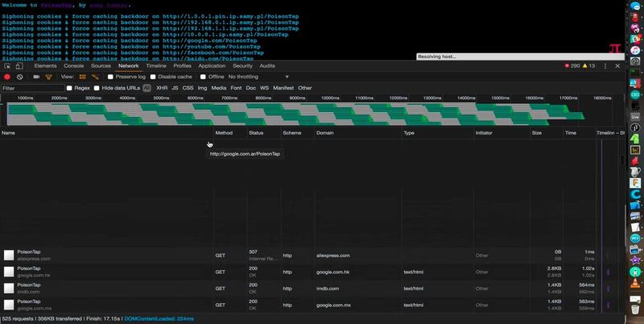Open the Security tab
Viewport: 644px width, 324px height.
click(x=242, y=66)
